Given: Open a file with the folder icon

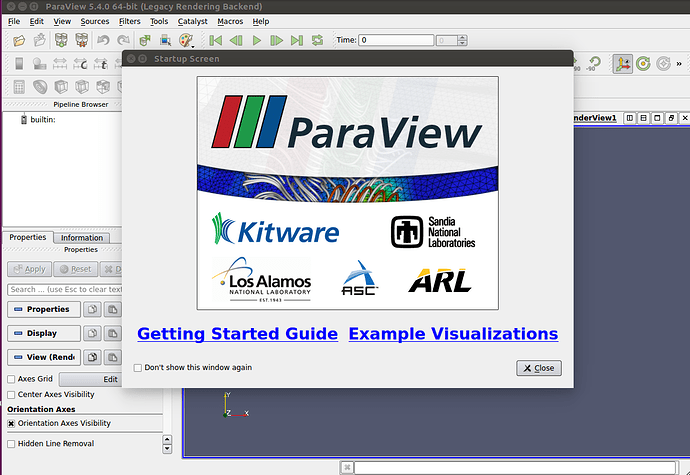Looking at the screenshot, I should pos(19,41).
